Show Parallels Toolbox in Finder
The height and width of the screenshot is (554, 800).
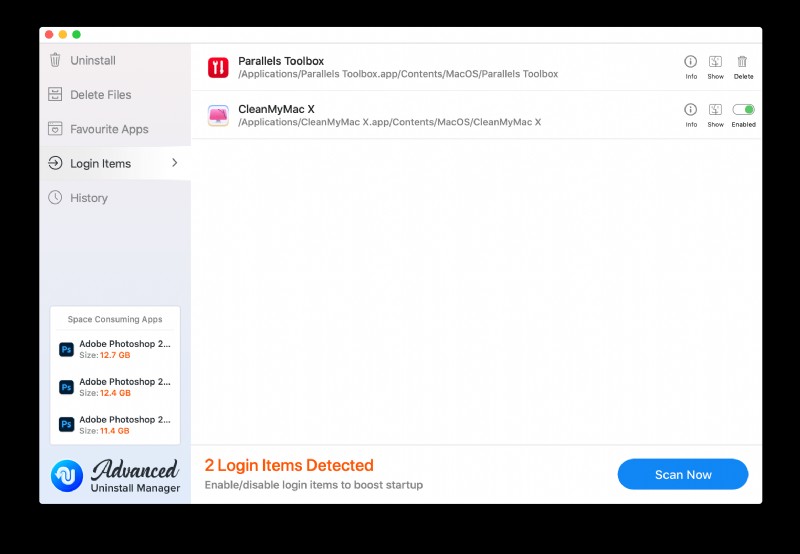pos(715,67)
